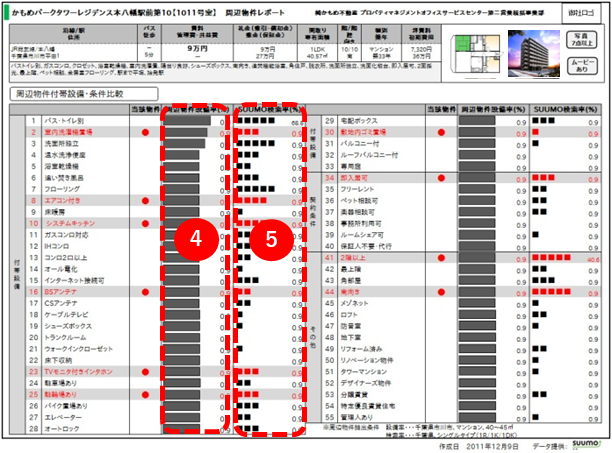Select the バス・トイレ別 row label
This screenshot has height=453, width=612.
pyautogui.click(x=63, y=120)
